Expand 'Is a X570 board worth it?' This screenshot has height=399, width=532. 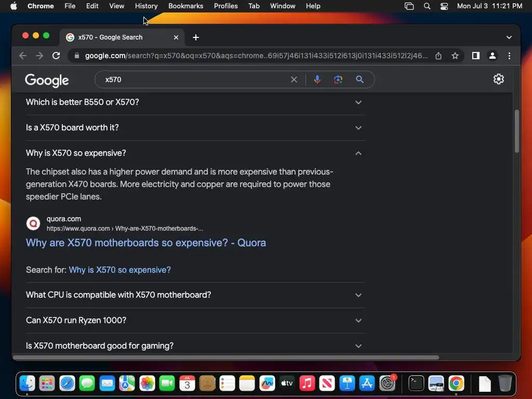coord(195,128)
